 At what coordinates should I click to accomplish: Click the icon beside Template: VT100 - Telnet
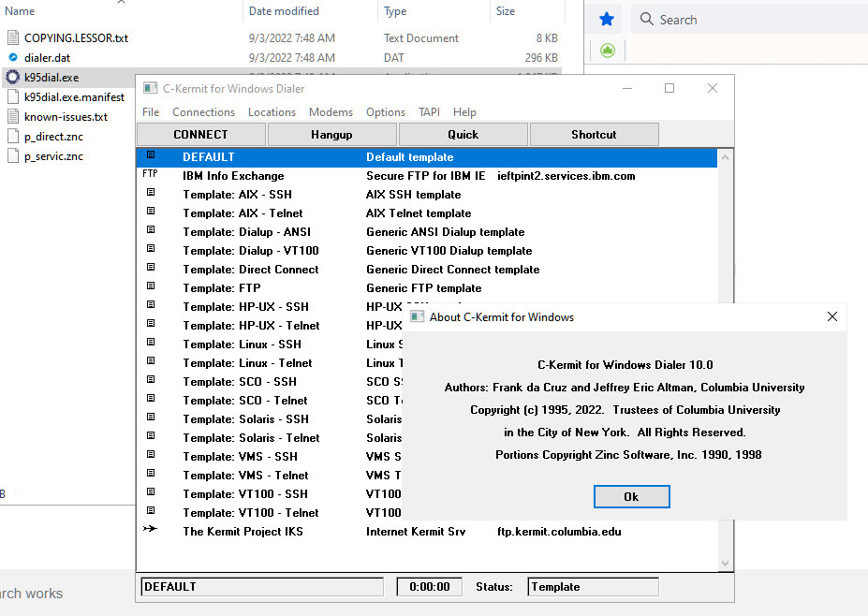[151, 510]
